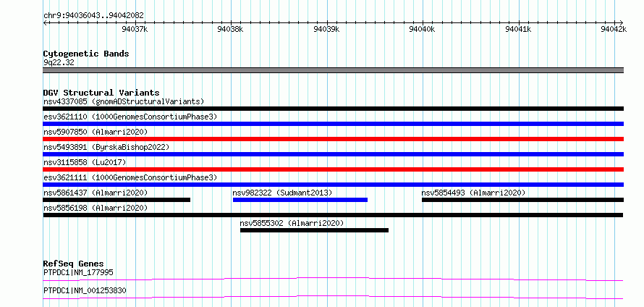Screen dimensions: 644x307
Task: Click the 94042k ruler tick label
Action: point(614,29)
